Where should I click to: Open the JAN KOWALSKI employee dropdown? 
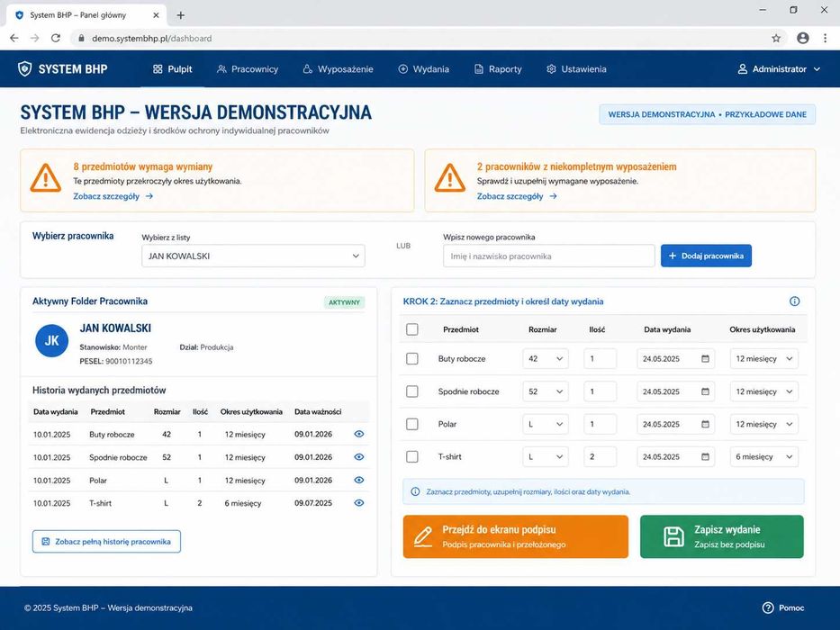pyautogui.click(x=253, y=256)
